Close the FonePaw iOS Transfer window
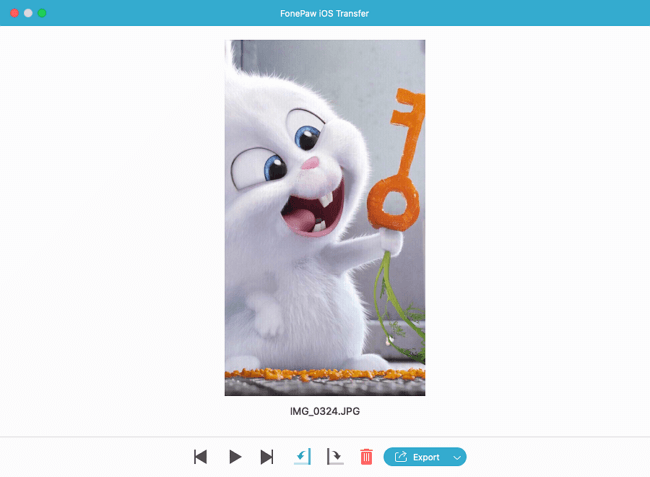Viewport: 650px width, 477px height. (15, 13)
